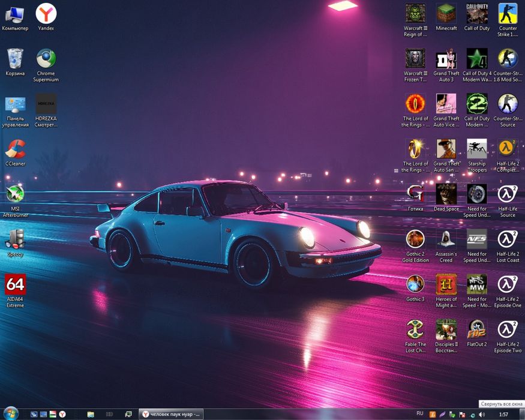525x420 pixels.
Task: Select the Counter-Strike Source icon
Action: coord(508,111)
